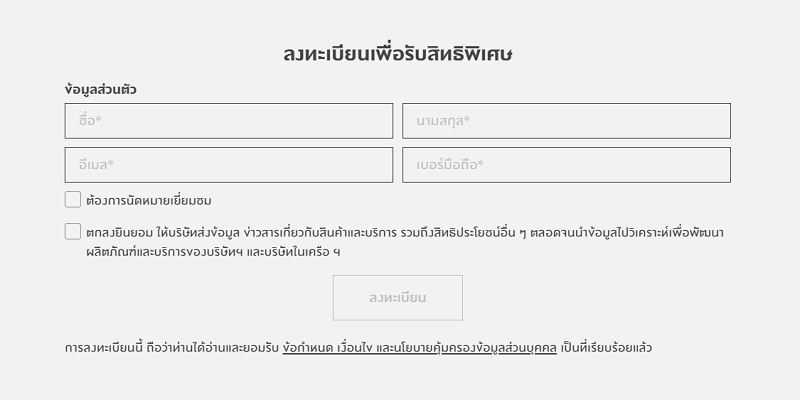The height and width of the screenshot is (400, 800).
Task: Click the ชื่อ (first name) input field
Action: pos(228,121)
